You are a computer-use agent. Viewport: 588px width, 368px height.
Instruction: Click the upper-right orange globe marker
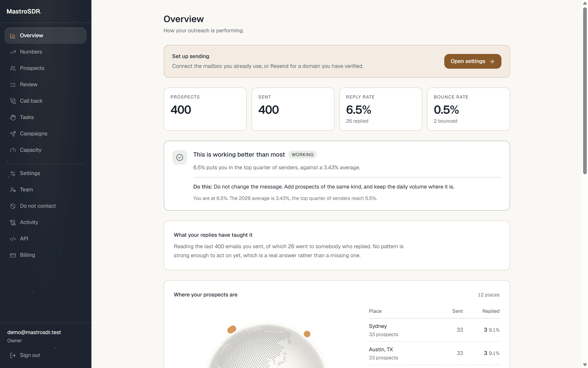307,334
